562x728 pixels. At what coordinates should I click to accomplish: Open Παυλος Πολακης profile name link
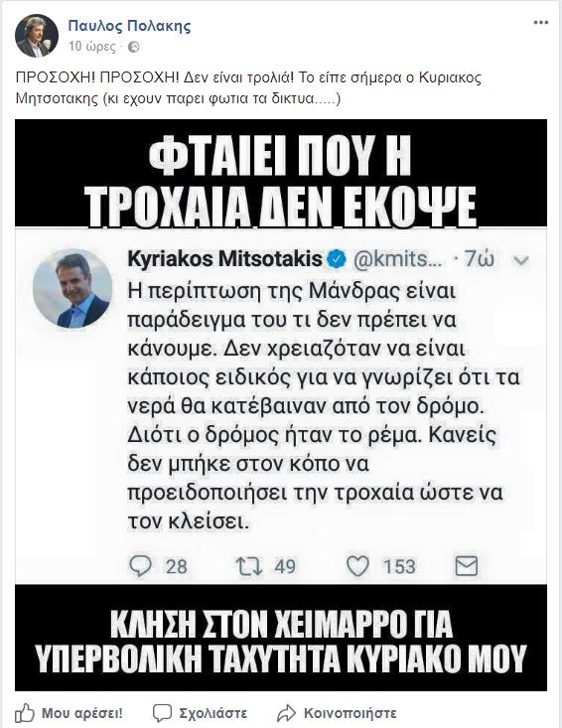tap(129, 26)
